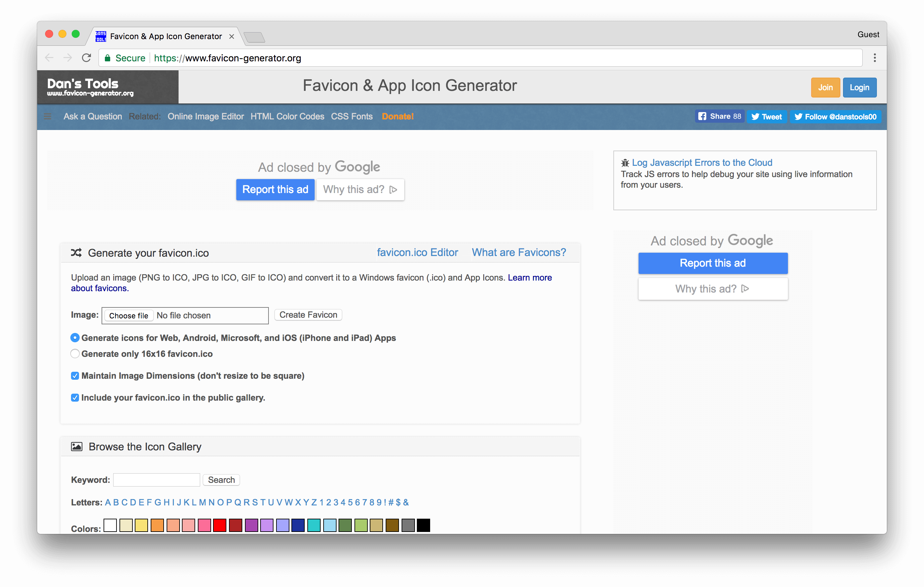Screen dimensions: 924x587
Task: Click the Facebook Share button
Action: pos(719,116)
